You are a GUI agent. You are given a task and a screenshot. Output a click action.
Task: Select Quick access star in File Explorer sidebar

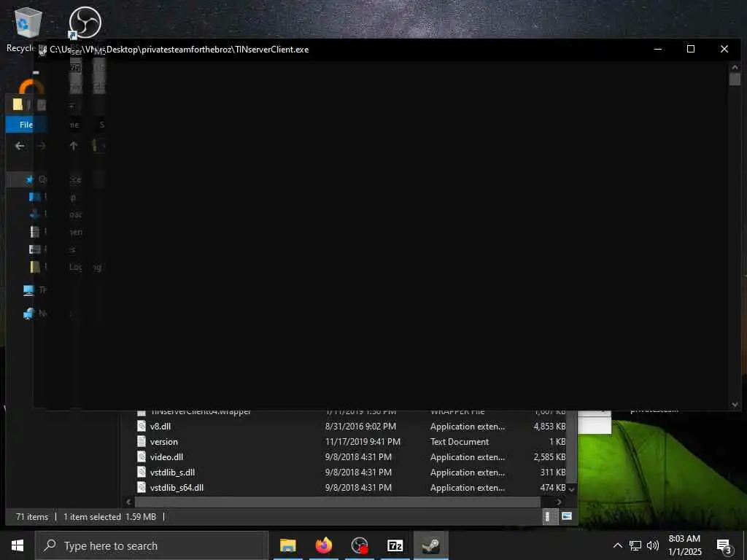tap(29, 179)
